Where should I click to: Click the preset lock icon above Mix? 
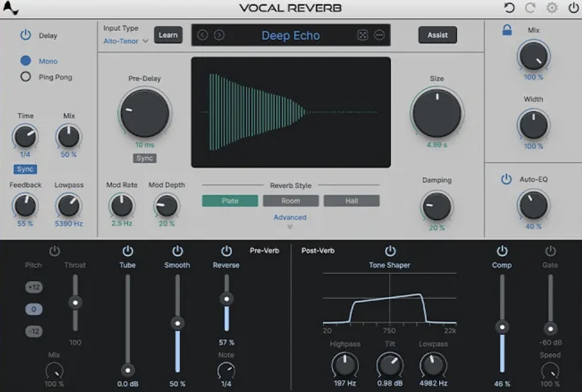pyautogui.click(x=507, y=31)
